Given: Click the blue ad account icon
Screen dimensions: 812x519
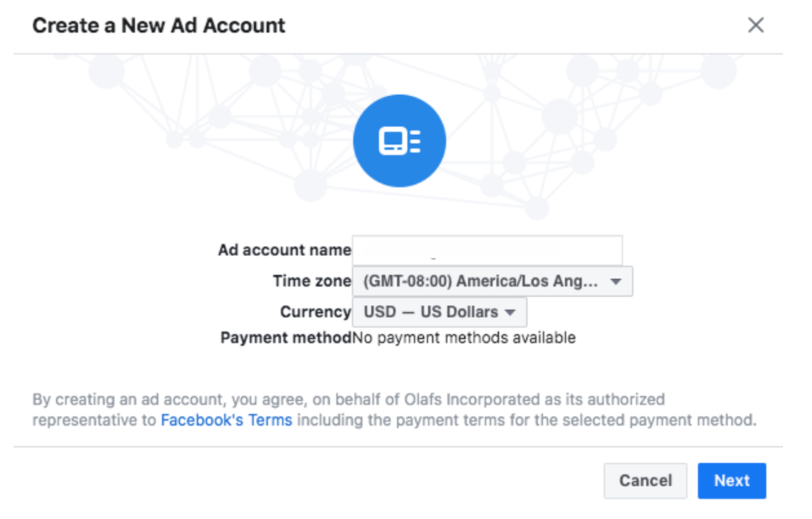Looking at the screenshot, I should click(x=400, y=141).
